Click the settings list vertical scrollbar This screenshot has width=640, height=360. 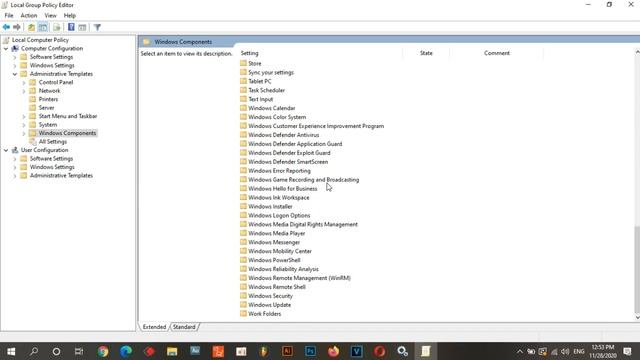pos(637,269)
